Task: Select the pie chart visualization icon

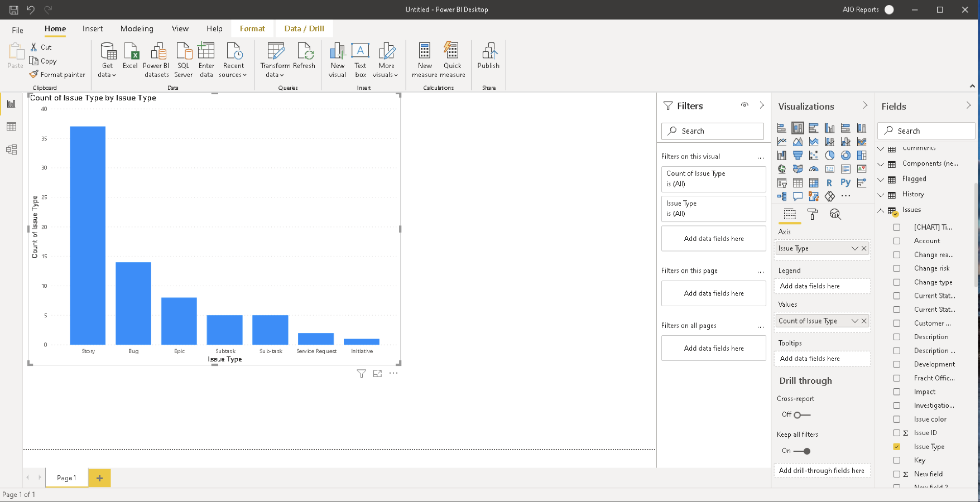Action: coord(829,155)
